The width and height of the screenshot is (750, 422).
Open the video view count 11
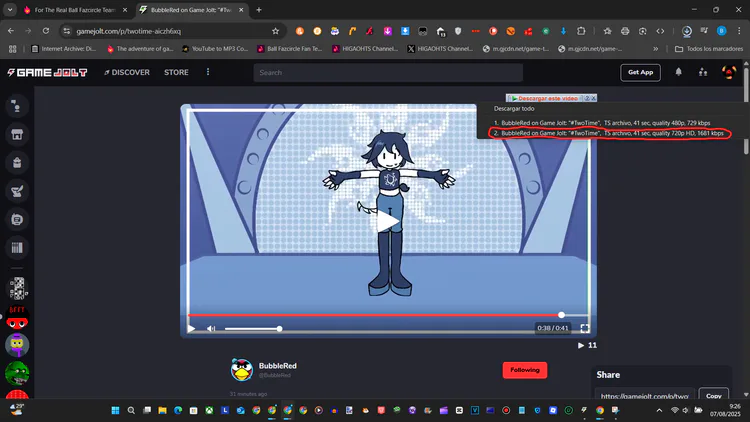coord(587,345)
